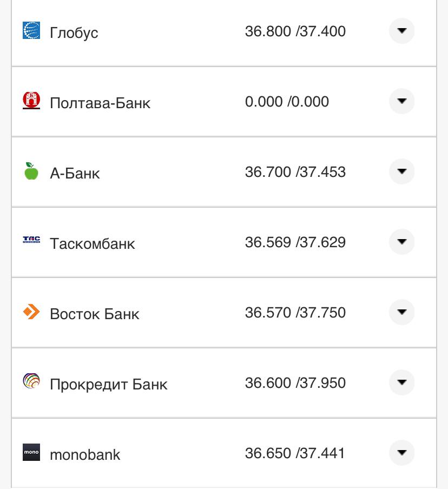Tap the А-Банк name label
This screenshot has height=489, width=448.
75,173
